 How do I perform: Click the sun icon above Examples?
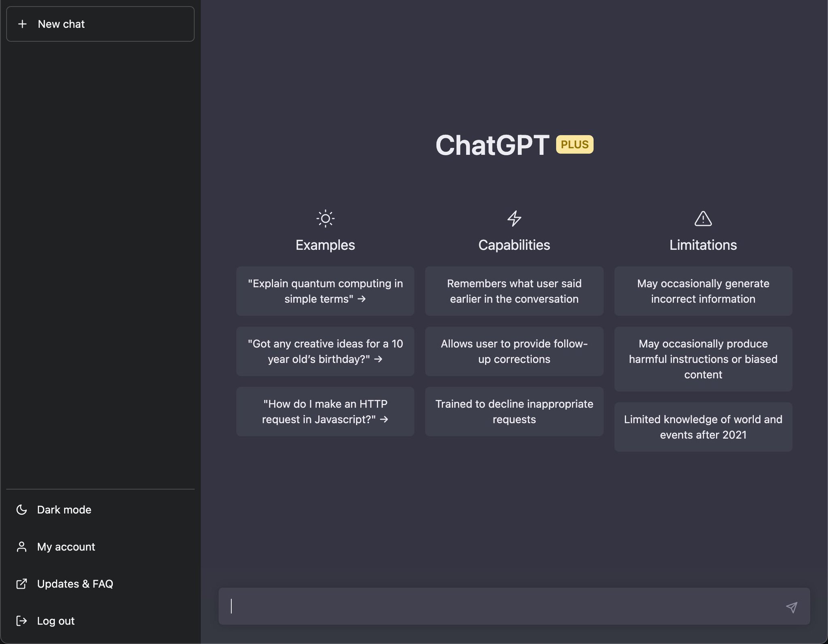click(x=325, y=218)
